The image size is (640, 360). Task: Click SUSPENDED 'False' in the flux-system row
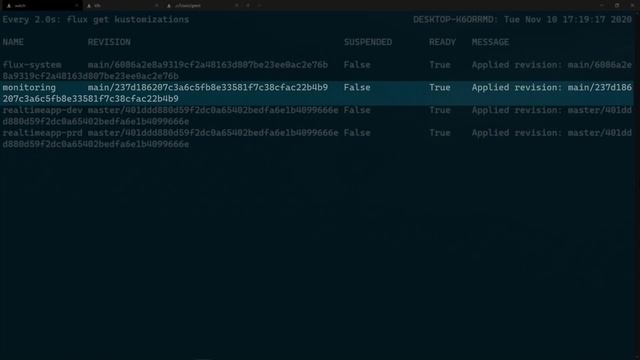coord(357,65)
